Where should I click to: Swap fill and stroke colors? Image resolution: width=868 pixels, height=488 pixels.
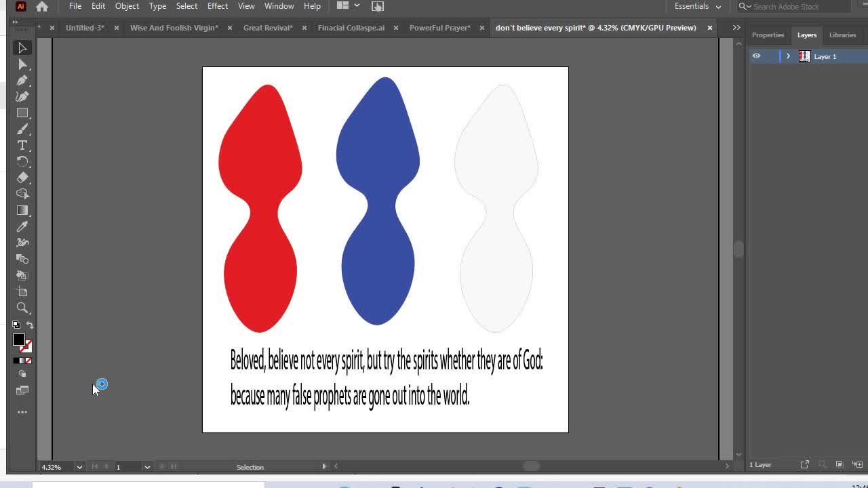point(30,325)
